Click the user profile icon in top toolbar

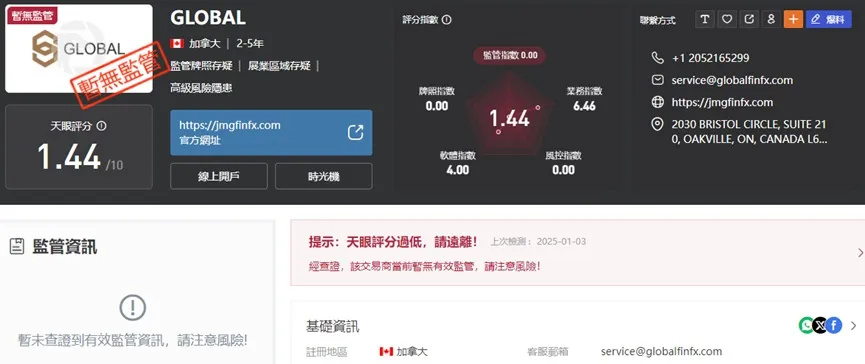point(771,19)
